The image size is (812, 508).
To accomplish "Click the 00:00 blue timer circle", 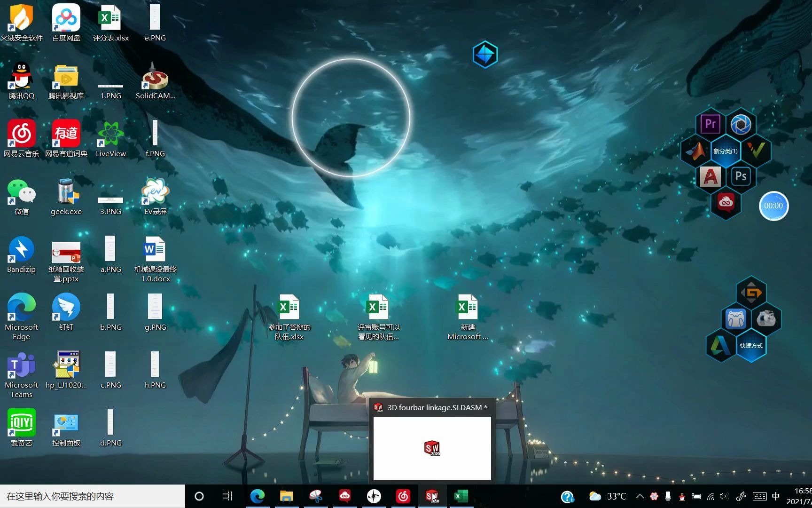I will tap(773, 206).
